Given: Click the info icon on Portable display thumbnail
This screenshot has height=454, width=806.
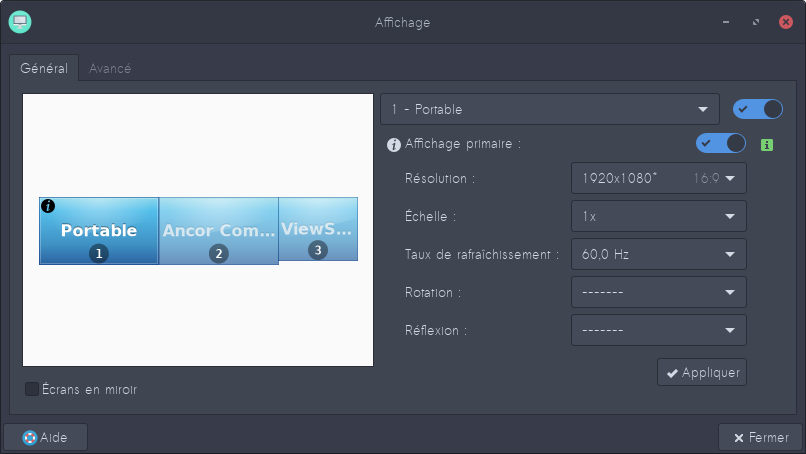Looking at the screenshot, I should (x=48, y=206).
